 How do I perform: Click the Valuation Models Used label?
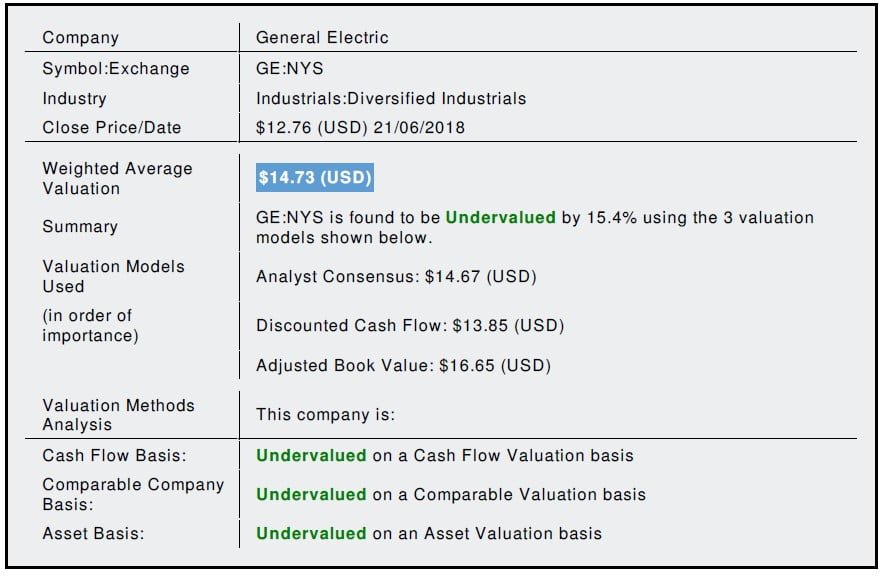tap(113, 276)
